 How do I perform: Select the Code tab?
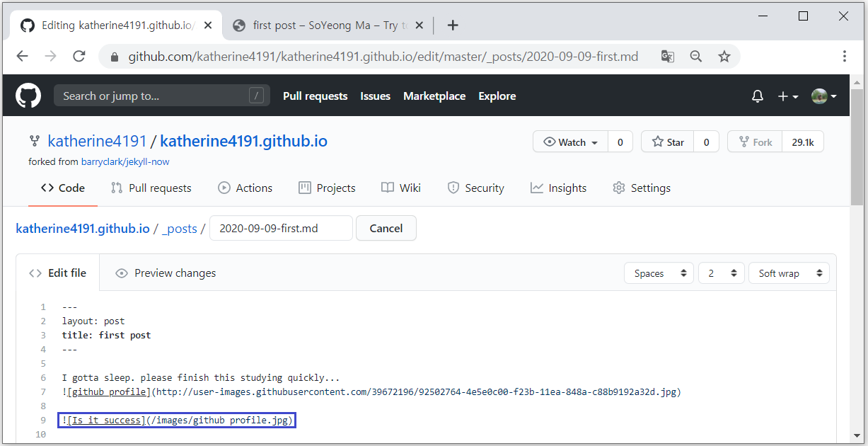(63, 188)
